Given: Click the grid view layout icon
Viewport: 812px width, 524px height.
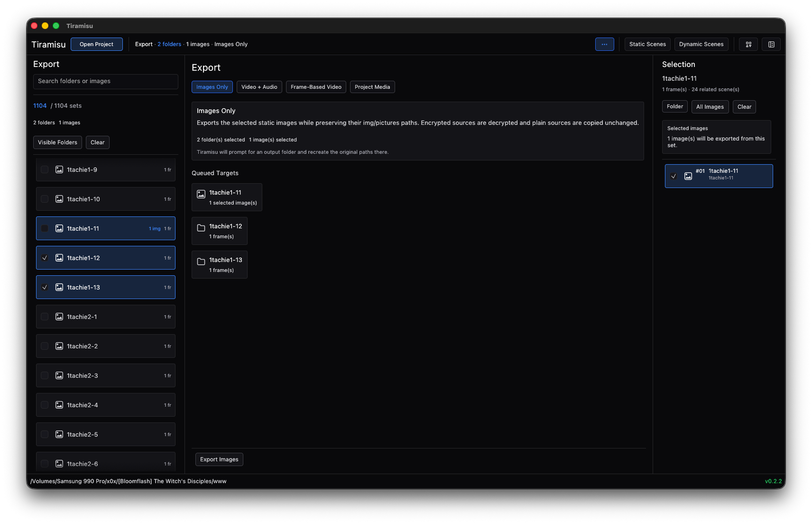Looking at the screenshot, I should [x=749, y=44].
